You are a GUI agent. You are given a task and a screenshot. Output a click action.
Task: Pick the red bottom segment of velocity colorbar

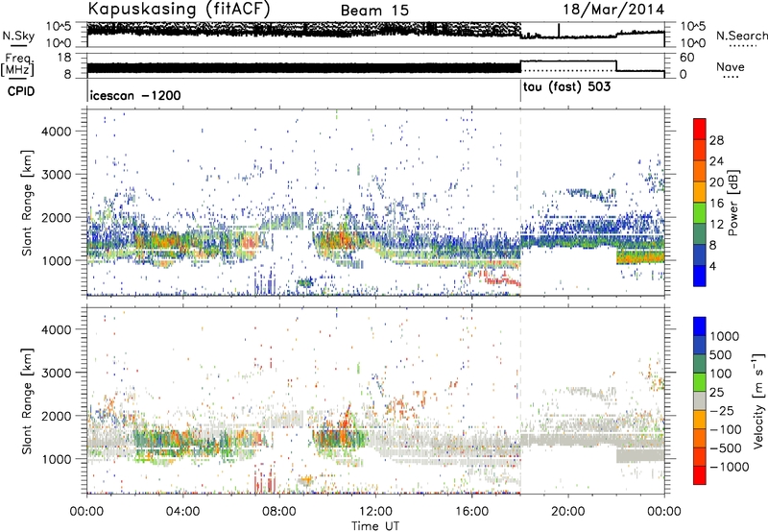(x=700, y=475)
